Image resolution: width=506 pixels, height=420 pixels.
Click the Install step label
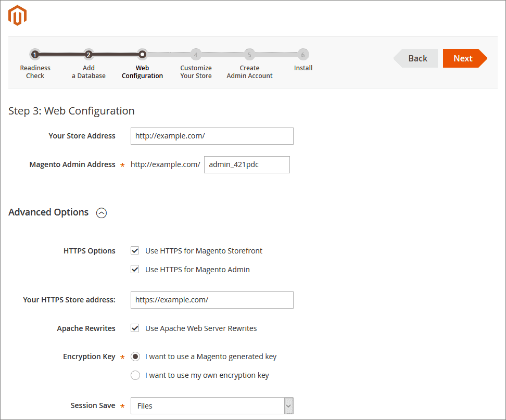click(x=303, y=68)
